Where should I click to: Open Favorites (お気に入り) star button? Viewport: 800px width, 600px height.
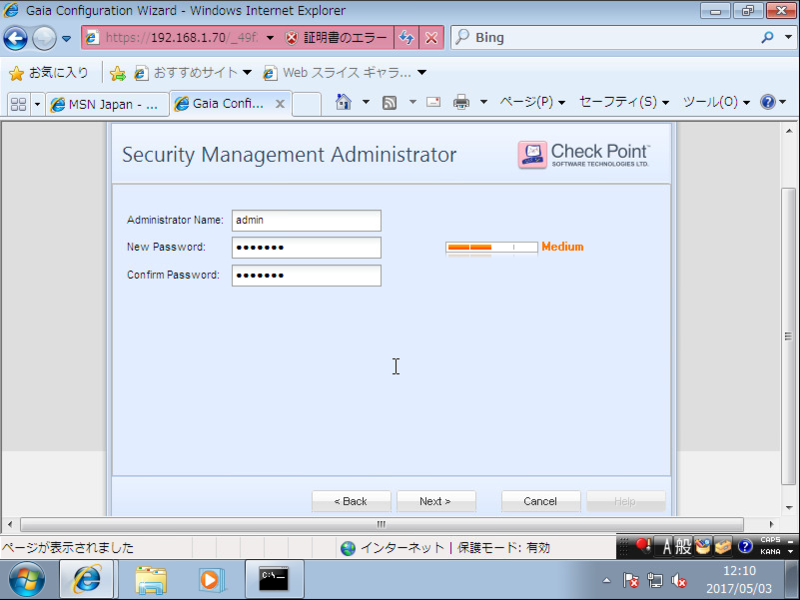(x=48, y=73)
